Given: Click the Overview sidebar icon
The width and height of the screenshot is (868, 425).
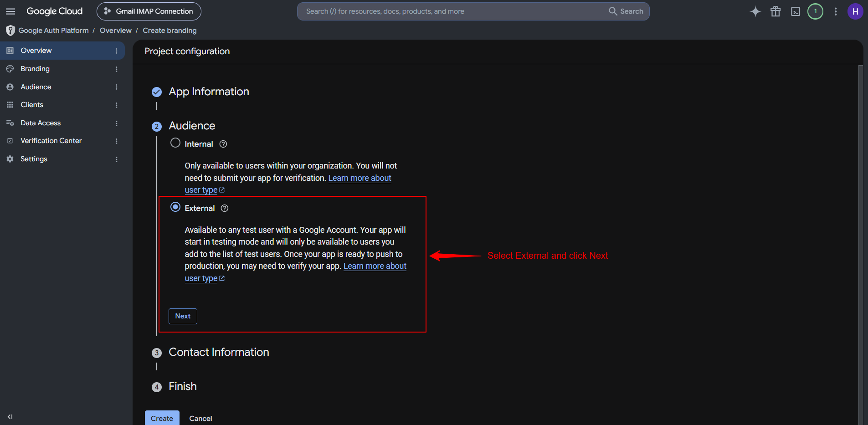Looking at the screenshot, I should point(10,51).
